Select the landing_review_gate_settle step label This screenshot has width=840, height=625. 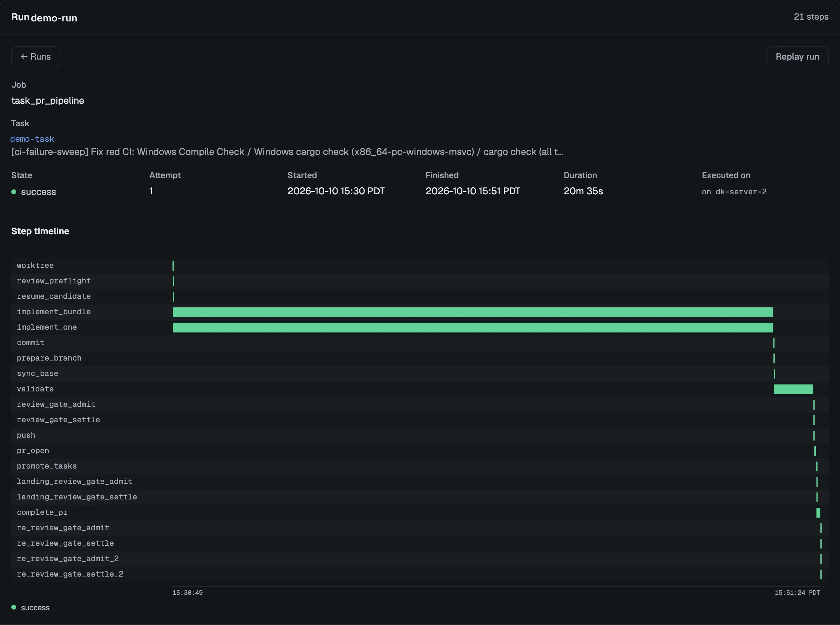(77, 497)
